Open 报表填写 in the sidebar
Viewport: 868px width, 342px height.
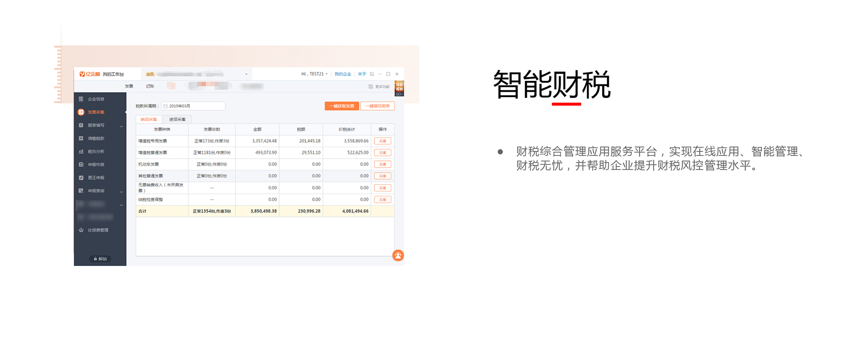pyautogui.click(x=96, y=125)
